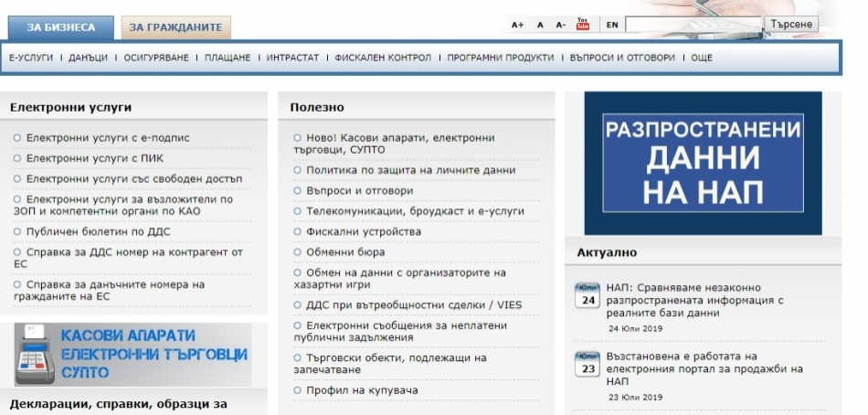Click the 24 Юли 2019 date text

click(636, 328)
